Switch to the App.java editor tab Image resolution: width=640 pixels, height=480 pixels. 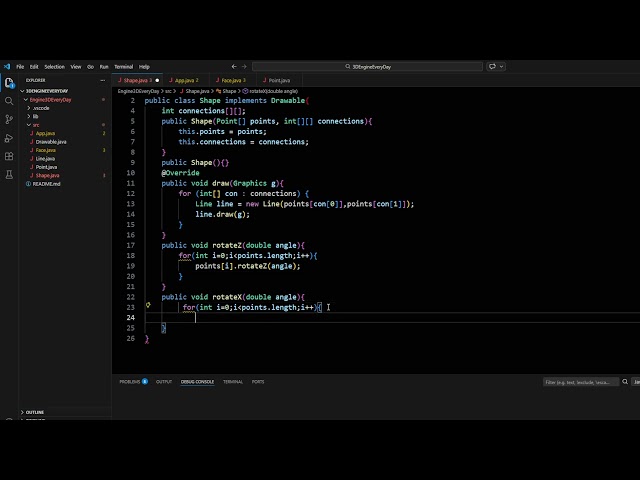[x=184, y=80]
